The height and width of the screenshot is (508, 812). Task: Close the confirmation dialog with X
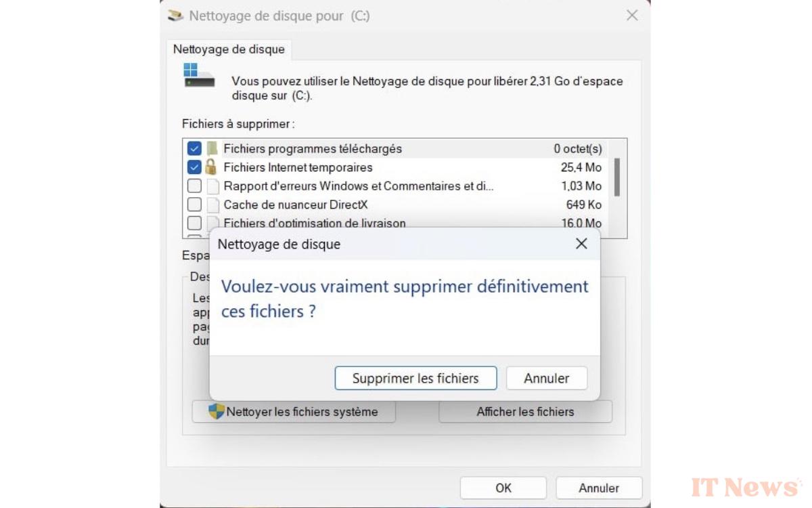click(581, 244)
